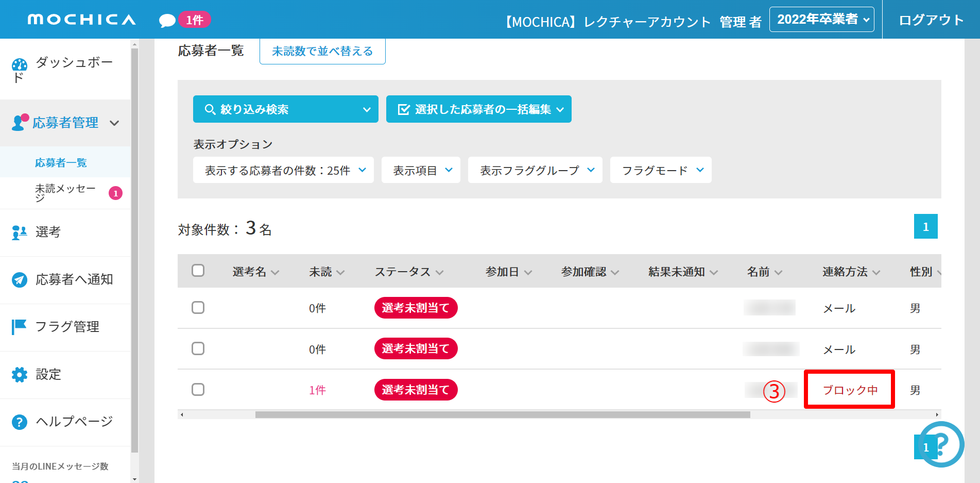Select the checkbox for the blocked applicant row

coord(198,390)
